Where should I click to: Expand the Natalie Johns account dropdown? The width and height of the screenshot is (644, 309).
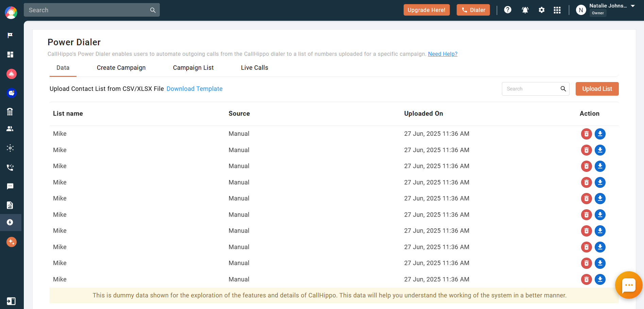633,6
